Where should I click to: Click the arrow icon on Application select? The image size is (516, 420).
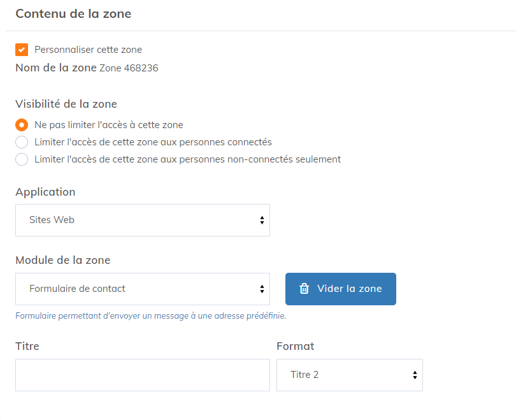(262, 220)
